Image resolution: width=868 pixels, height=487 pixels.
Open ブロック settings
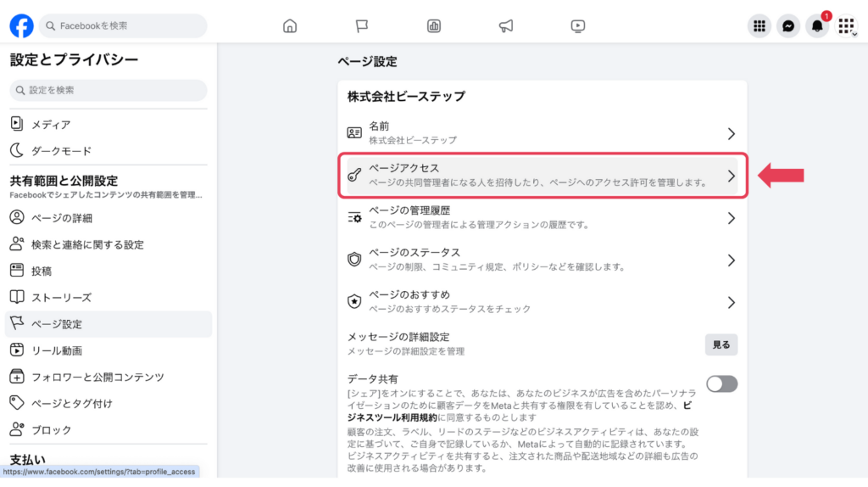(x=108, y=430)
